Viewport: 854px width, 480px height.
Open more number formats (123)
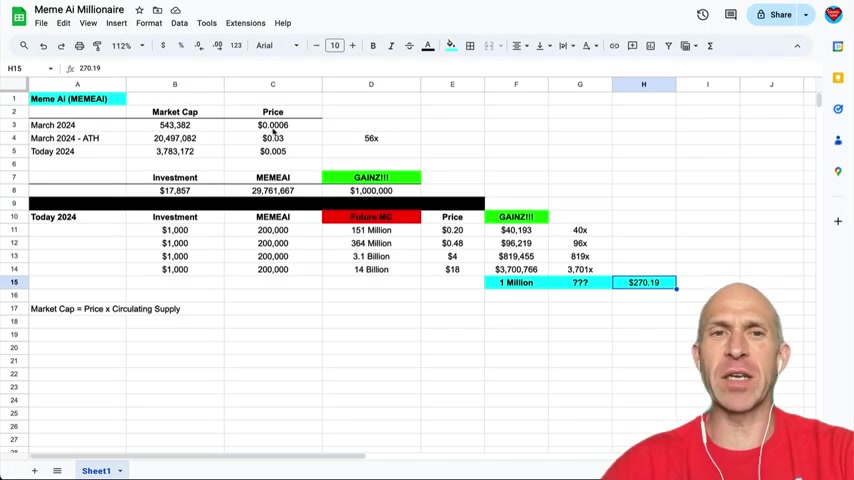(236, 46)
